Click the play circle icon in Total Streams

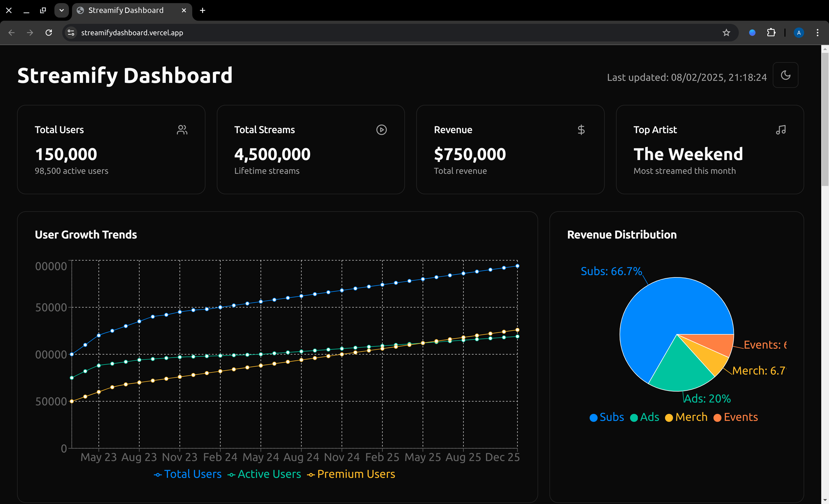tap(381, 130)
